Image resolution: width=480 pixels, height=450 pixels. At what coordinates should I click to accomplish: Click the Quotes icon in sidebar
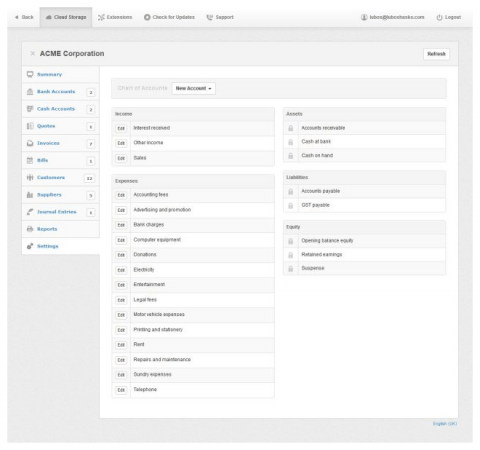[30, 126]
